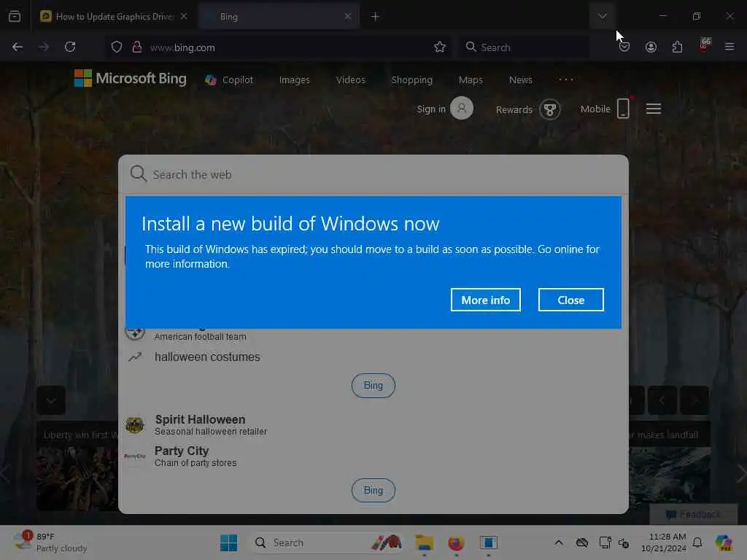Open Copilot from Bing navigation
The image size is (747, 560).
(229, 80)
